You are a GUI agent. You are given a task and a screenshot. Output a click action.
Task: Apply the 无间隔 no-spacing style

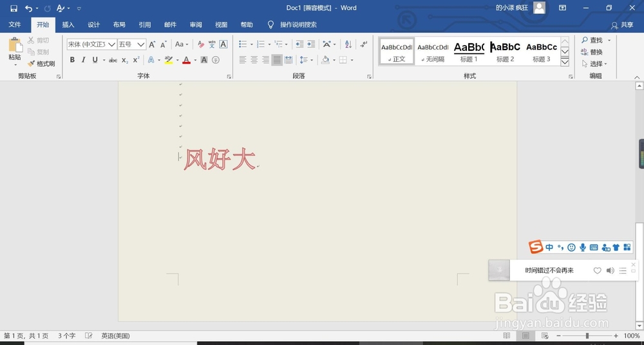tap(433, 51)
